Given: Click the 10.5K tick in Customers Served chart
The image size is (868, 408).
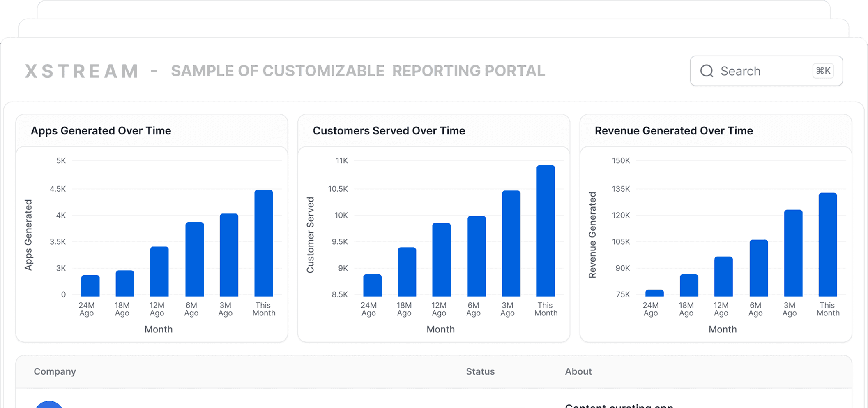Looking at the screenshot, I should [x=338, y=189].
